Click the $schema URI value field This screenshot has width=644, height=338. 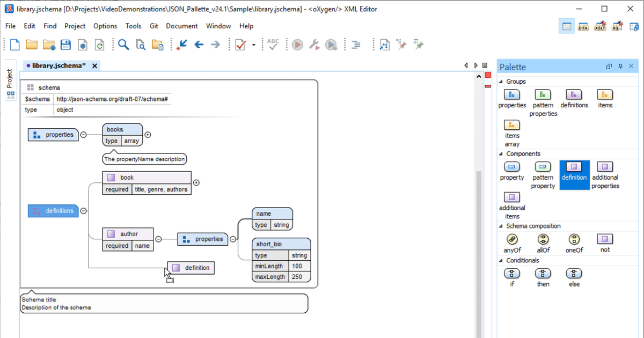(112, 99)
